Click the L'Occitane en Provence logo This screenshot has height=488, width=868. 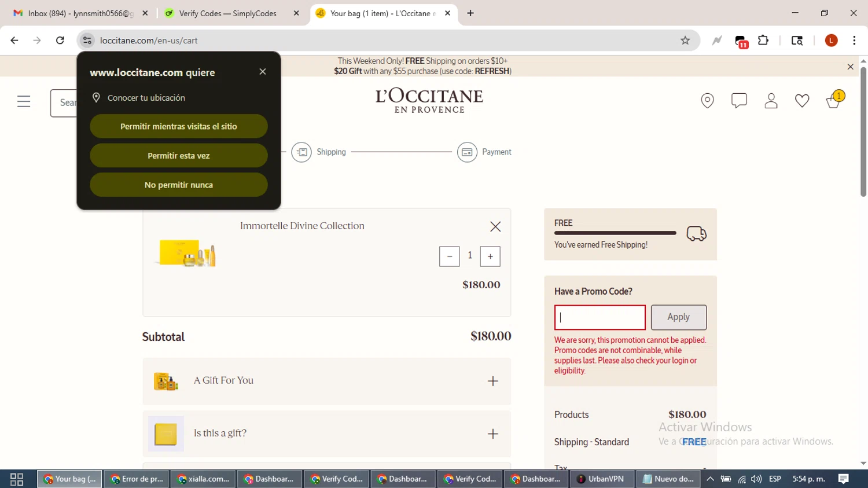[x=429, y=101]
